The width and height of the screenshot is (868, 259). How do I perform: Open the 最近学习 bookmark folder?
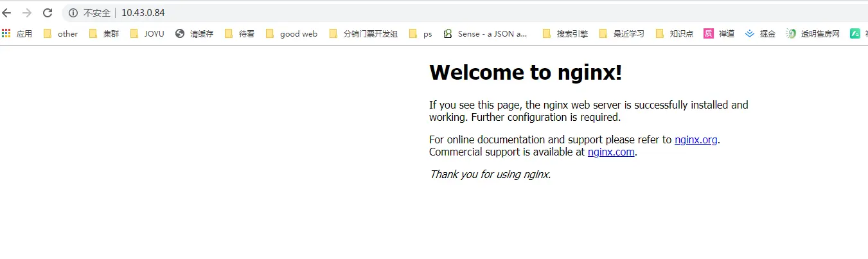pos(621,34)
